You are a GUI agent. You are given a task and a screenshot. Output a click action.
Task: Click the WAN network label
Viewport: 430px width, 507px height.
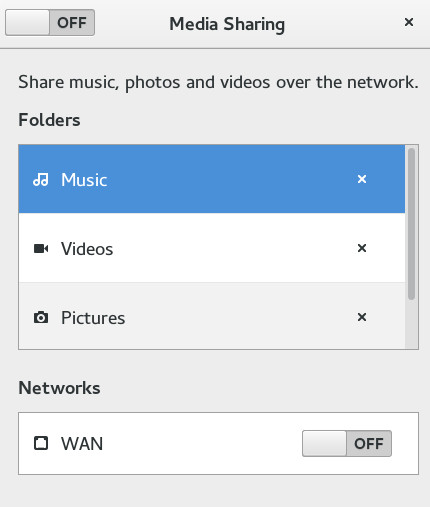82,444
